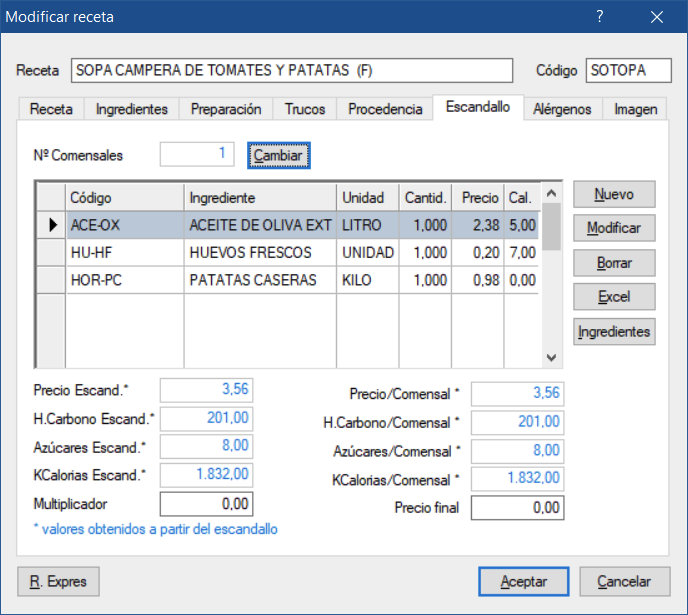
Task: Click Modificar to edit ingredient
Action: (614, 228)
